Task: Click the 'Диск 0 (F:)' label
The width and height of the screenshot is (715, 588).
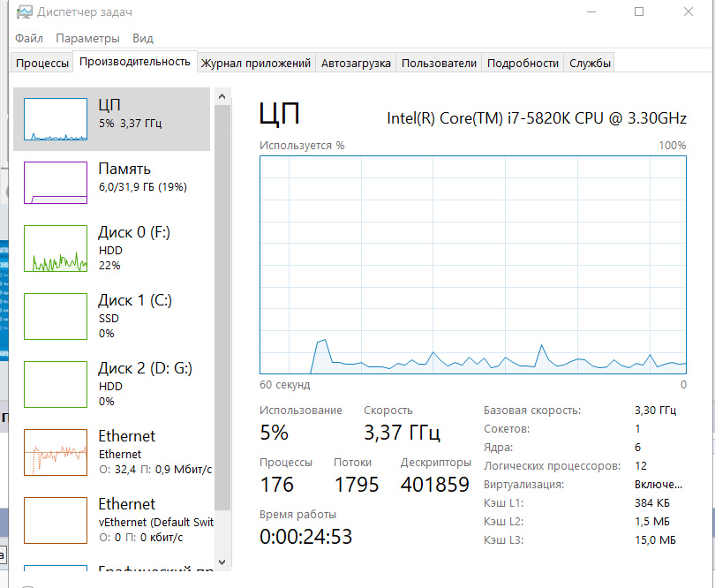Action: click(x=134, y=232)
